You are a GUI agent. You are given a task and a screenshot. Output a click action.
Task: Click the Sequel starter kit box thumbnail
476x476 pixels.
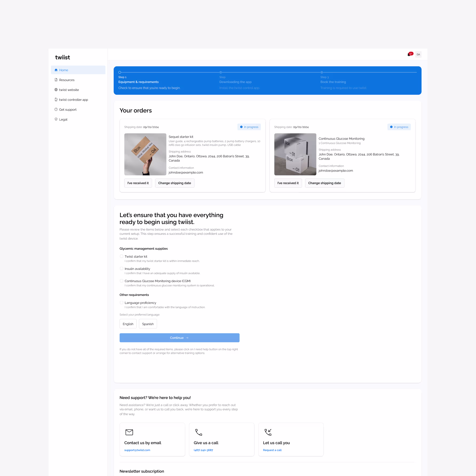pos(145,154)
